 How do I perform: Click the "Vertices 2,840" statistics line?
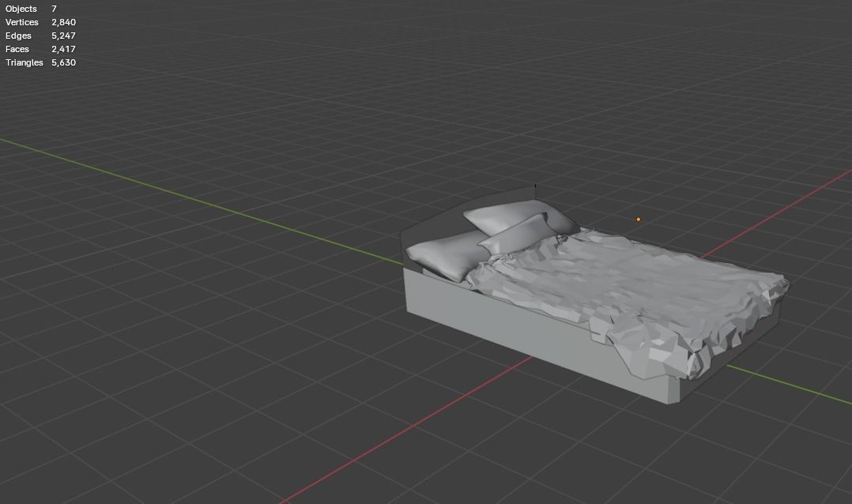click(x=40, y=22)
